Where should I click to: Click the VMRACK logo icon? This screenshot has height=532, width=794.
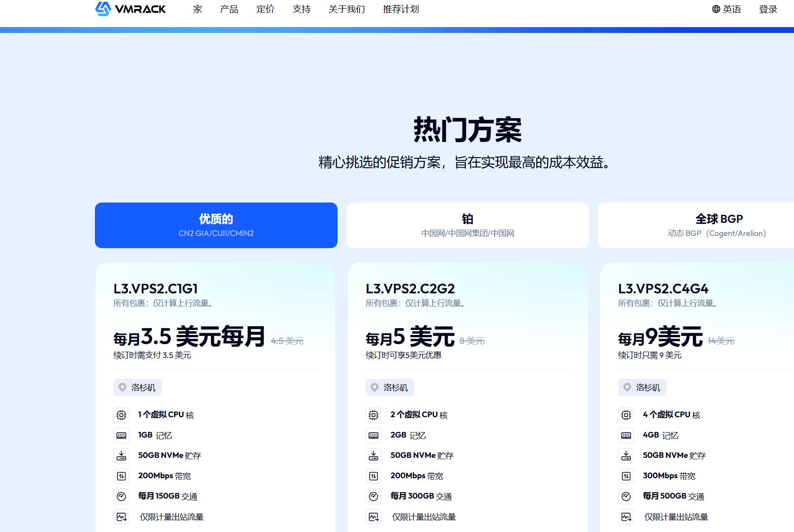103,9
